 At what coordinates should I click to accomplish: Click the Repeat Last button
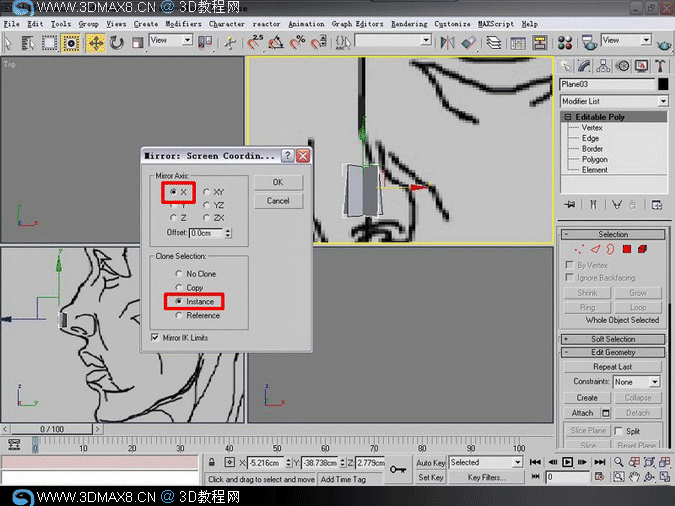pos(613,367)
